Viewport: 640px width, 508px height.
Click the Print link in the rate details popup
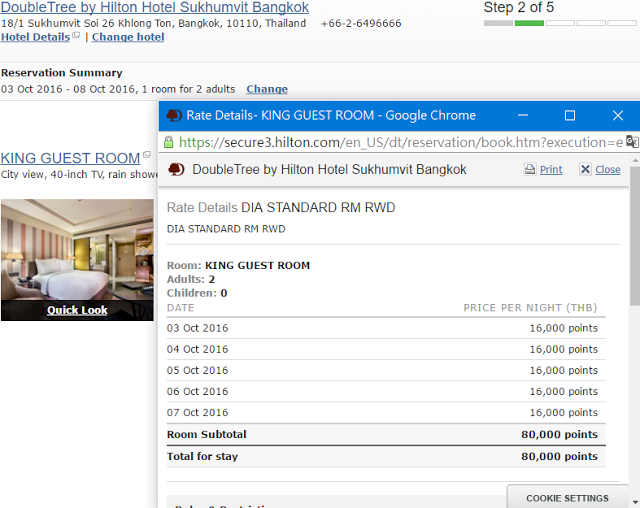point(551,169)
